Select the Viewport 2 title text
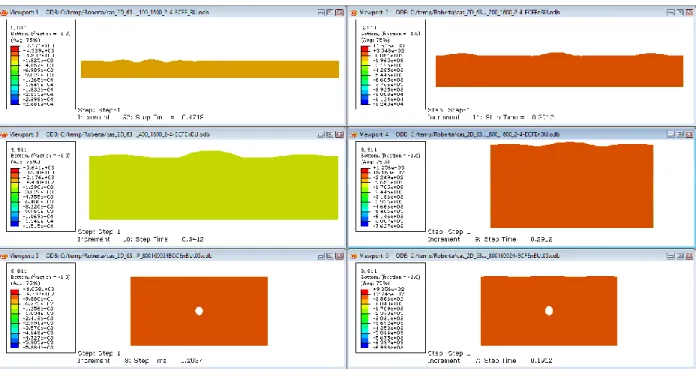696x369 pixels. (x=459, y=12)
